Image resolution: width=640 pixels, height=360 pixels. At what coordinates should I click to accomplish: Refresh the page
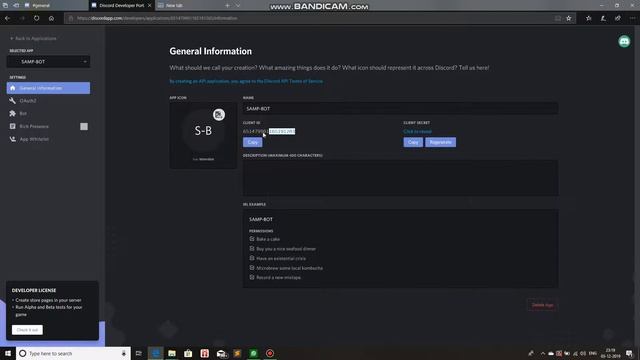pos(37,18)
